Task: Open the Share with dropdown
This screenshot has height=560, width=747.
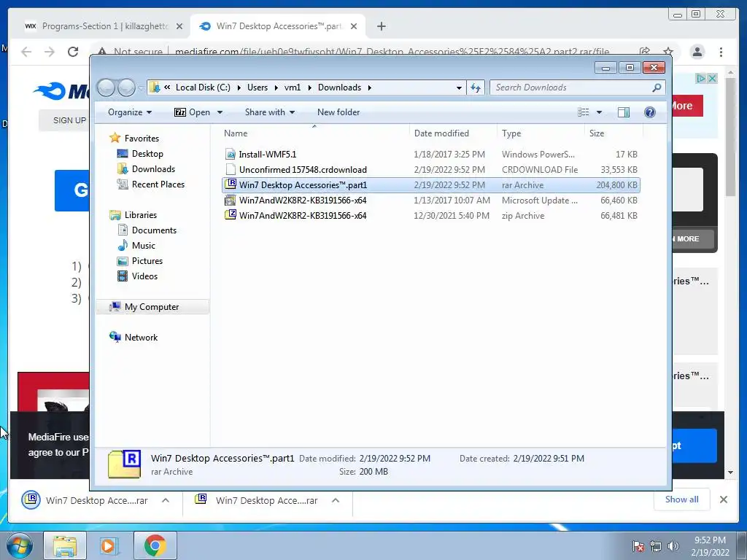Action: pyautogui.click(x=270, y=112)
